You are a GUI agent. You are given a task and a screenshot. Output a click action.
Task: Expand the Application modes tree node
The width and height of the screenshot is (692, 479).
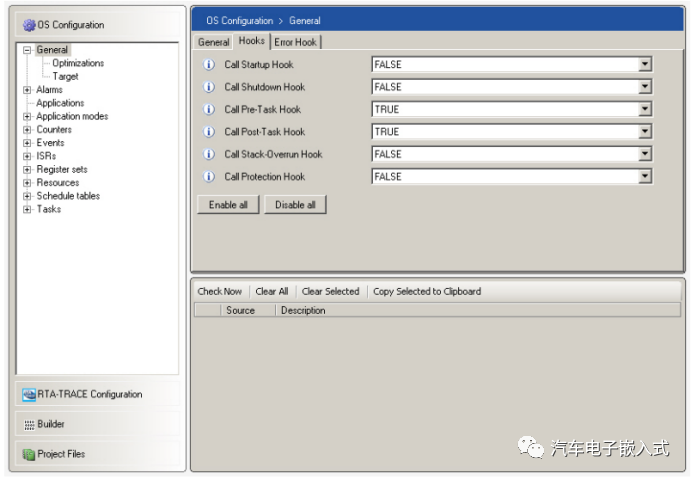point(27,117)
